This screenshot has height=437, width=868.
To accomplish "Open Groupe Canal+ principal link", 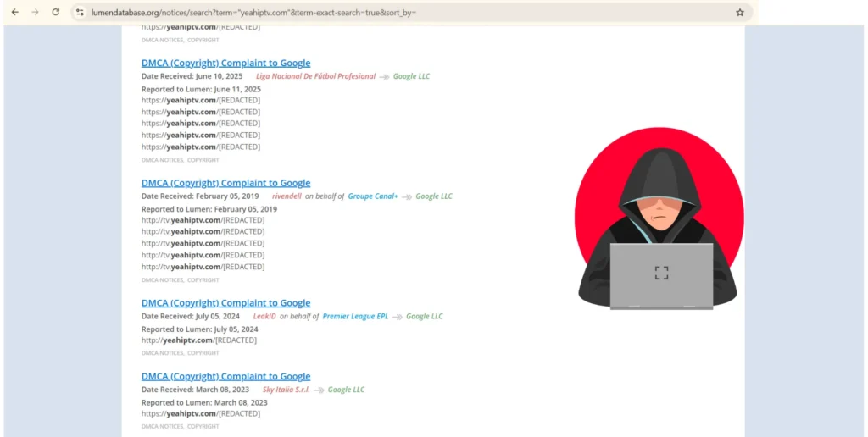I will pyautogui.click(x=372, y=196).
